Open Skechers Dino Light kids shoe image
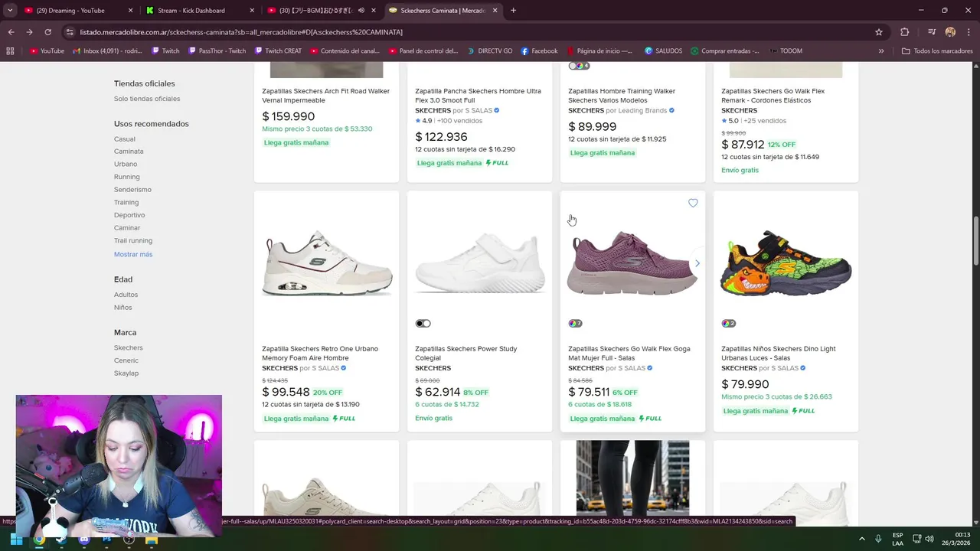The height and width of the screenshot is (551, 980). coord(786,263)
